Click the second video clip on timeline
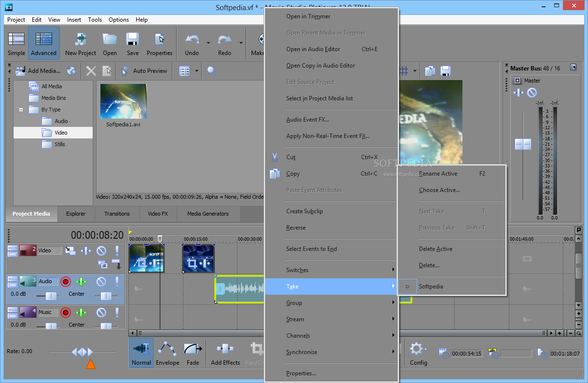The height and width of the screenshot is (383, 588). [198, 259]
